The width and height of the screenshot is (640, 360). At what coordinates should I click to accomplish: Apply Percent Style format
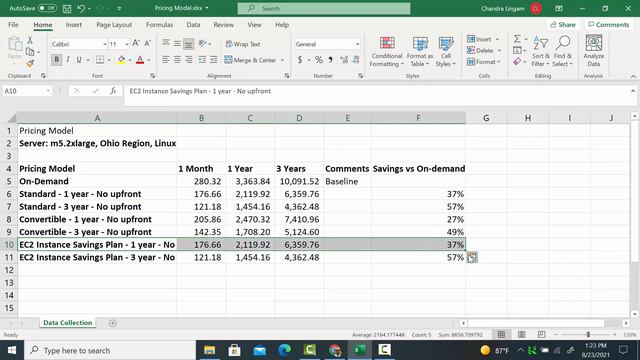[319, 60]
